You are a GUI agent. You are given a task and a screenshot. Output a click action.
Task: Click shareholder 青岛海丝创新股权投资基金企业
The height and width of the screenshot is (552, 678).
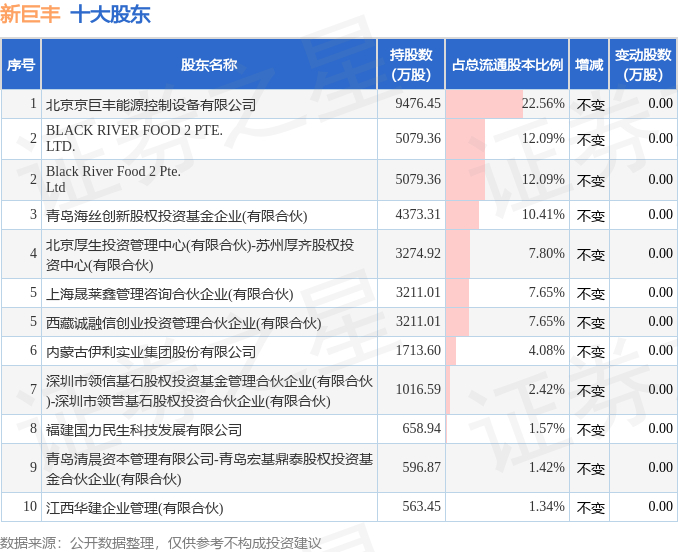(176, 215)
